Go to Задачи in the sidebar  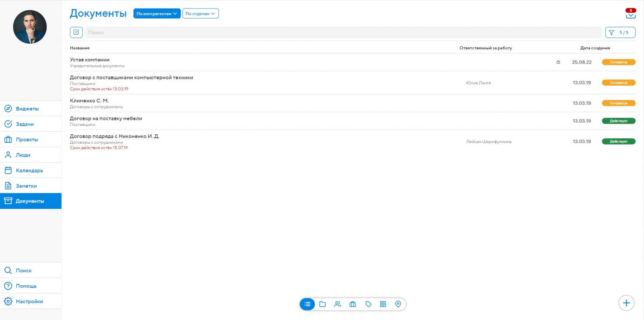25,124
